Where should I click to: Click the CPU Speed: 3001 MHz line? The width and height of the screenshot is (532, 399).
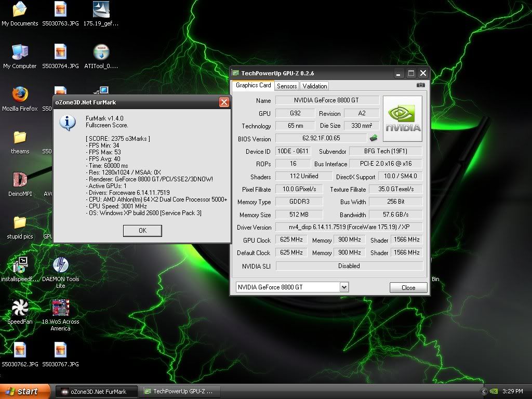[116, 206]
